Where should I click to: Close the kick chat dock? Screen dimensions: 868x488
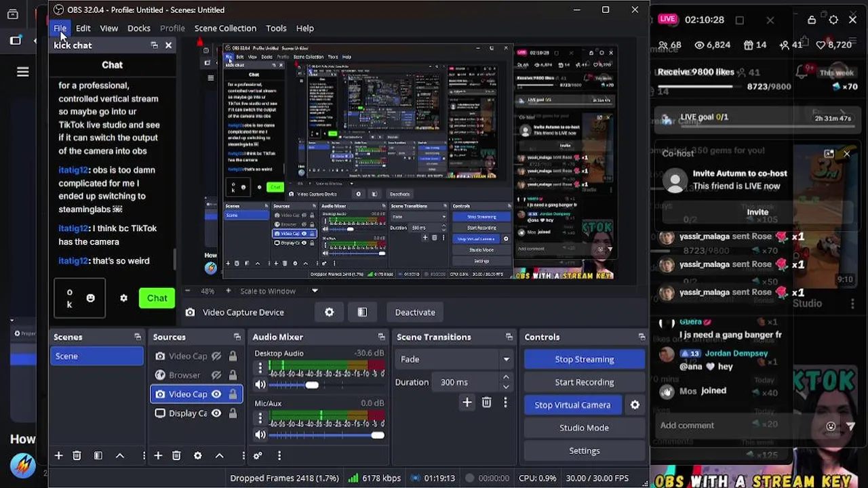click(168, 45)
